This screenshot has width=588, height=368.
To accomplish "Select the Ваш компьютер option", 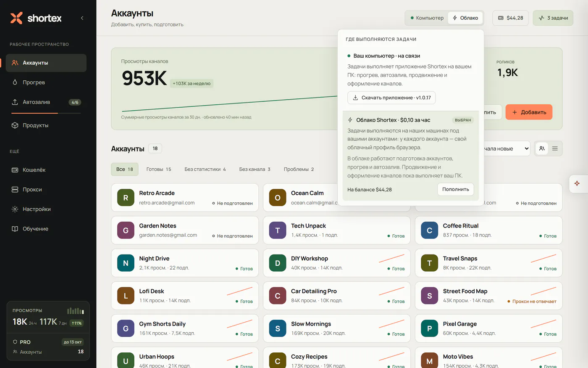I will (411, 78).
